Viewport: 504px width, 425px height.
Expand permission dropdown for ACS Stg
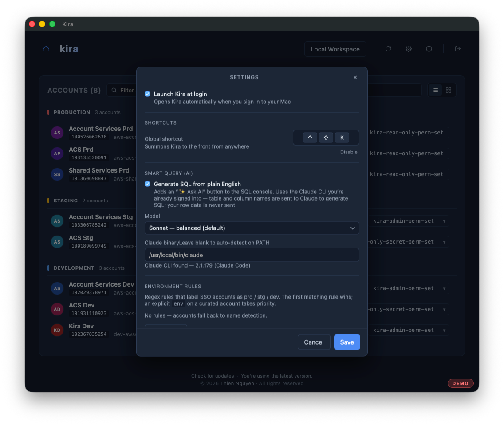444,242
